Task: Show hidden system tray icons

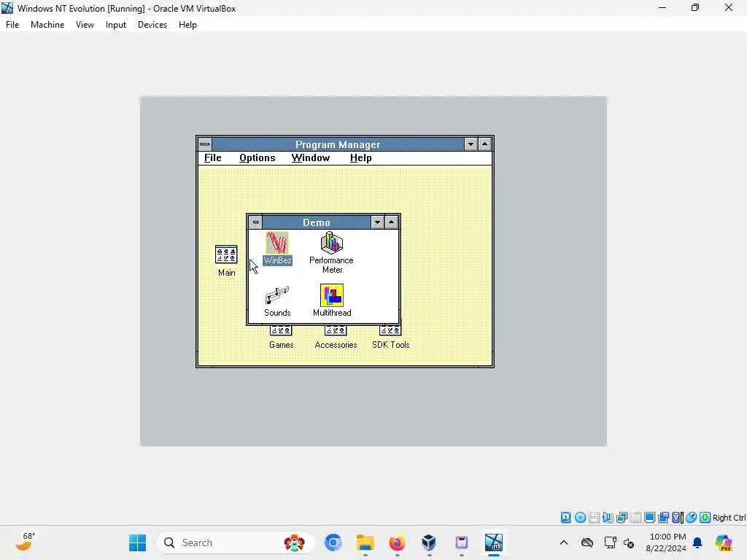Action: (564, 542)
